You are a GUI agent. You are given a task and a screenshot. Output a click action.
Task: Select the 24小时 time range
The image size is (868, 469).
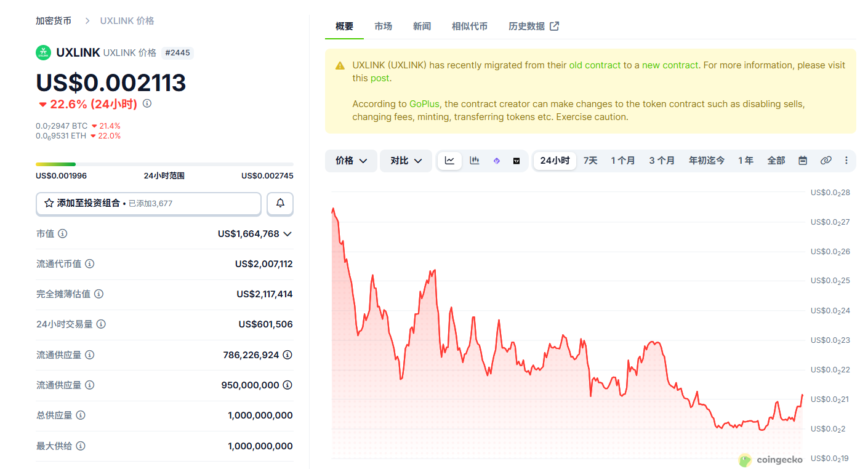555,161
